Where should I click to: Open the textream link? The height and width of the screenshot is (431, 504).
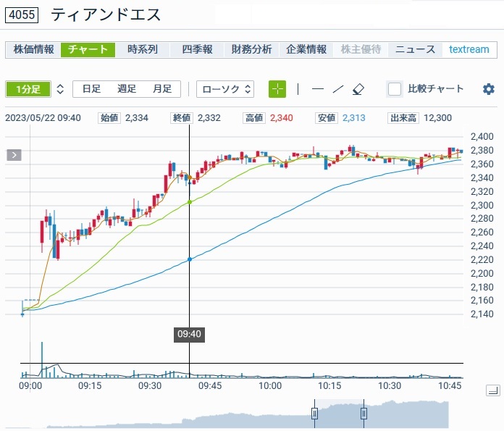click(x=469, y=49)
